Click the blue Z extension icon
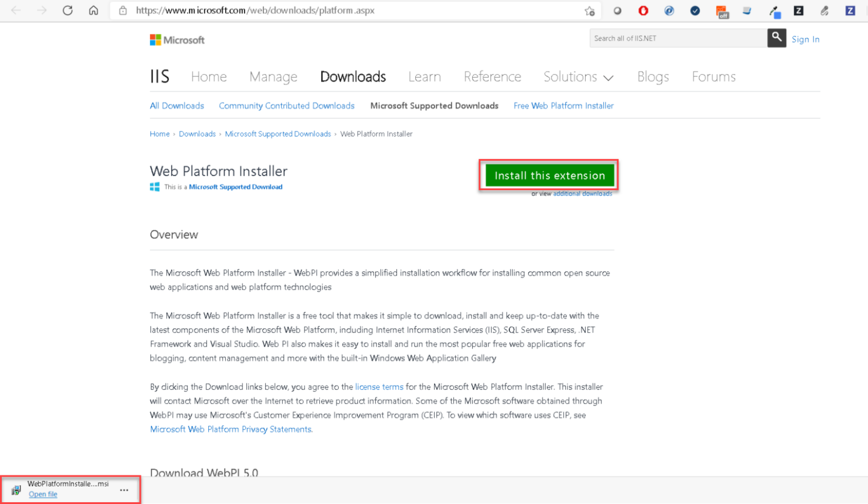The height and width of the screenshot is (504, 868). [850, 10]
